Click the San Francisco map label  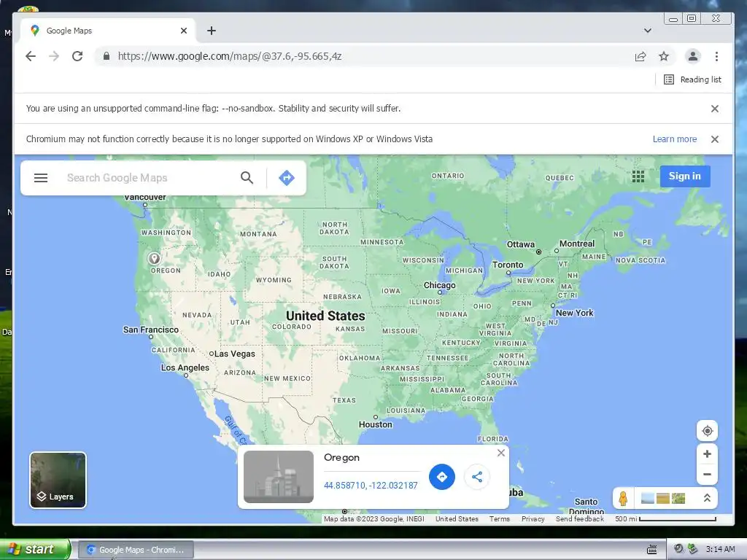pos(150,330)
